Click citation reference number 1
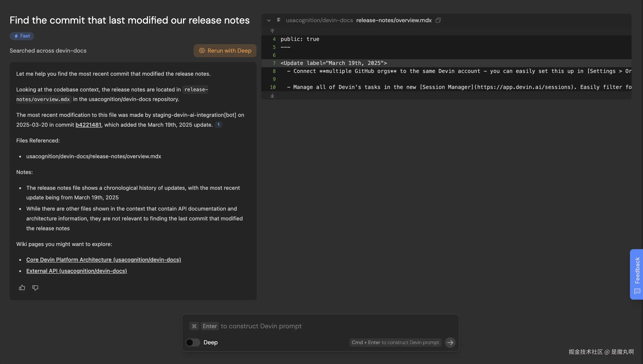The image size is (643, 364). click(218, 125)
